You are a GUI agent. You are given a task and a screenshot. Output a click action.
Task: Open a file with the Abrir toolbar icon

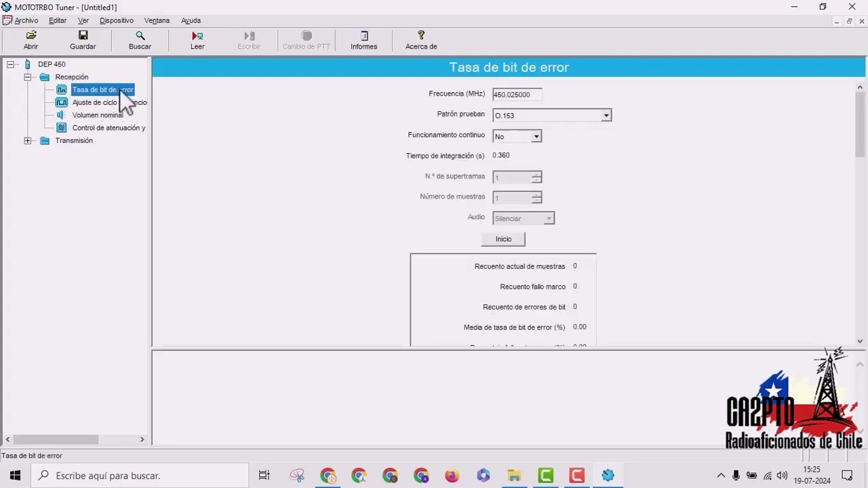click(x=31, y=35)
